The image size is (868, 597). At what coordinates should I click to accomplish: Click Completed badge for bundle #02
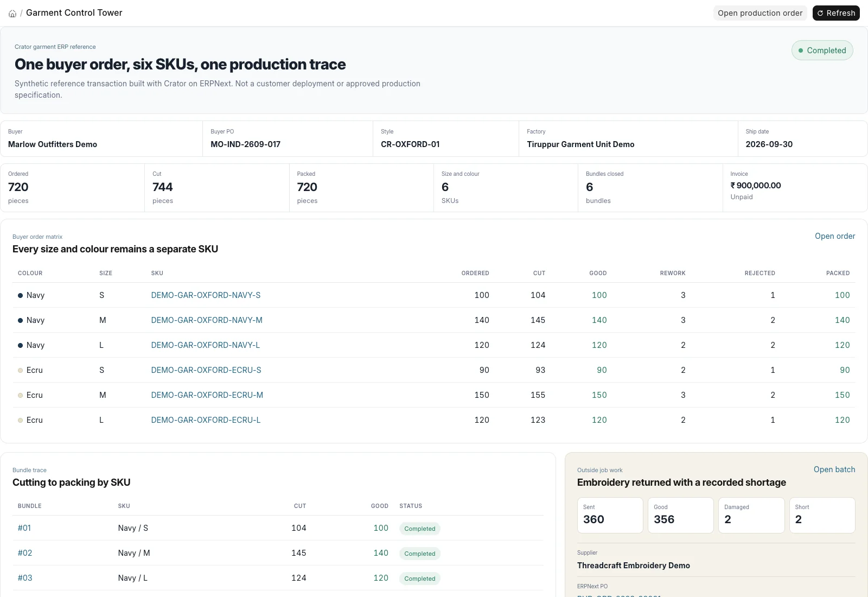pos(420,554)
